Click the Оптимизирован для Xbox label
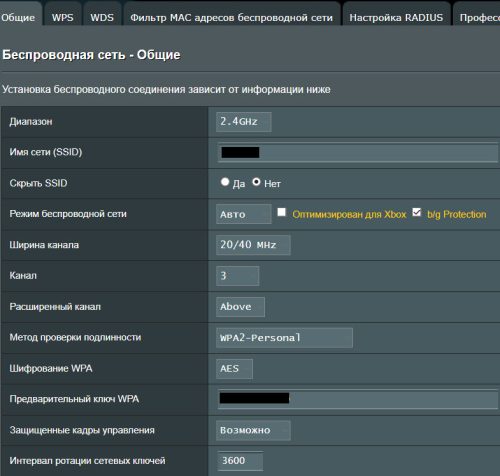Screen dimensions: 500x476 click(349, 214)
